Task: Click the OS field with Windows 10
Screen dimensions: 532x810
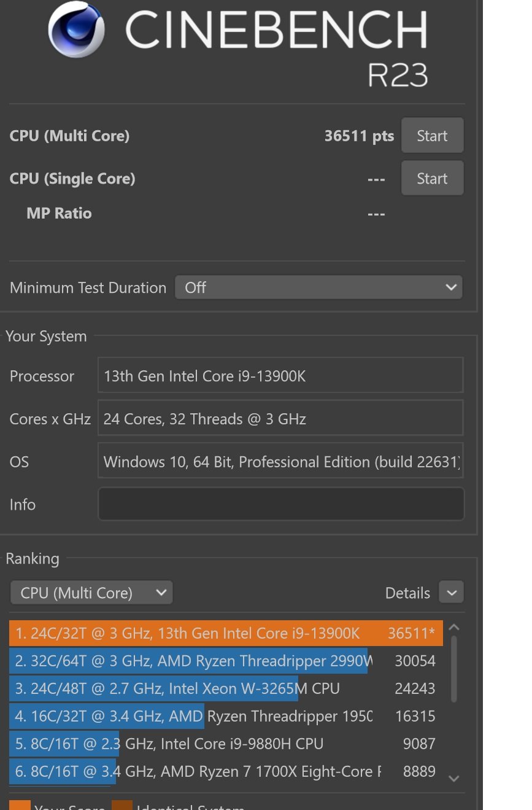Action: click(x=280, y=461)
